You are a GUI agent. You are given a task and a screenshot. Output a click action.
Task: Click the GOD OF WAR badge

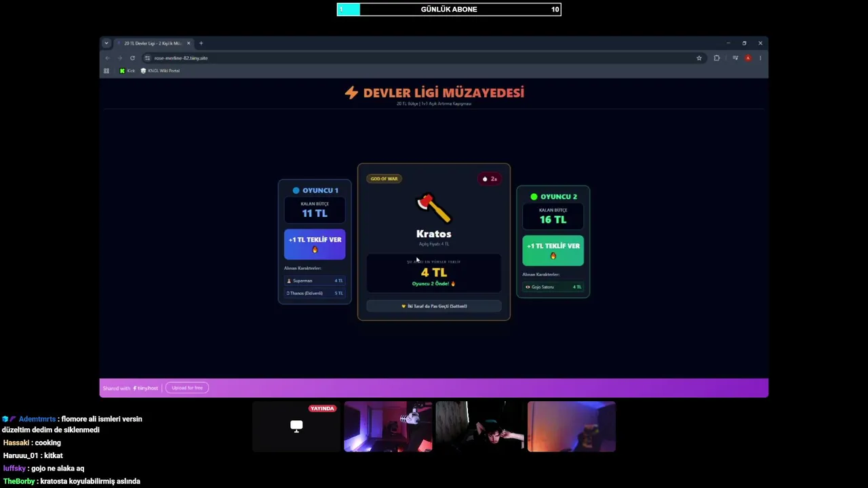384,179
